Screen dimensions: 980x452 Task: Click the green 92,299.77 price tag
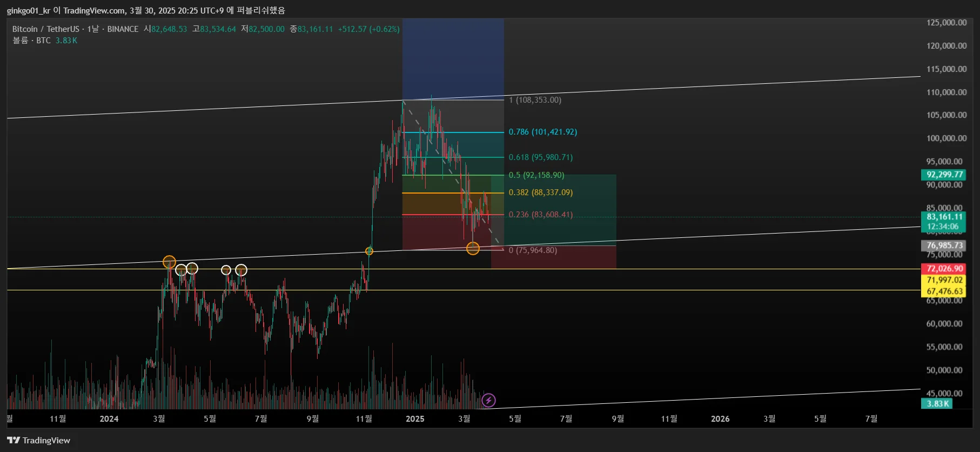(943, 175)
